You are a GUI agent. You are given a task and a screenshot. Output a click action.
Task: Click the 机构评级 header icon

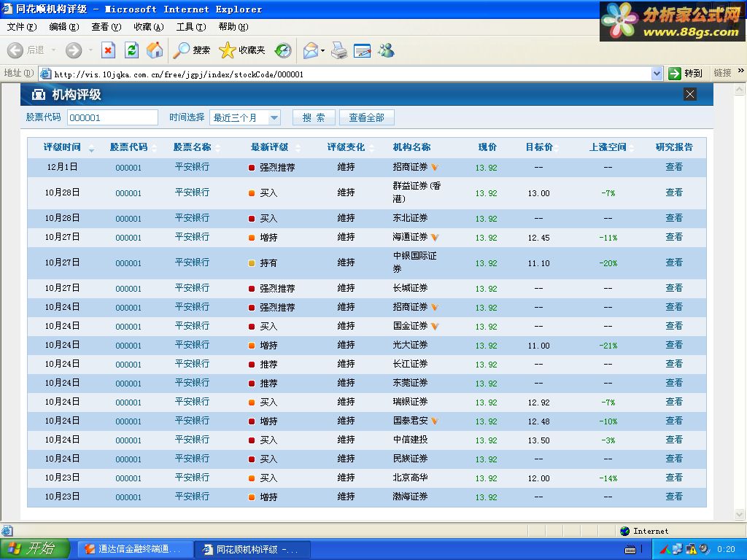(x=38, y=95)
